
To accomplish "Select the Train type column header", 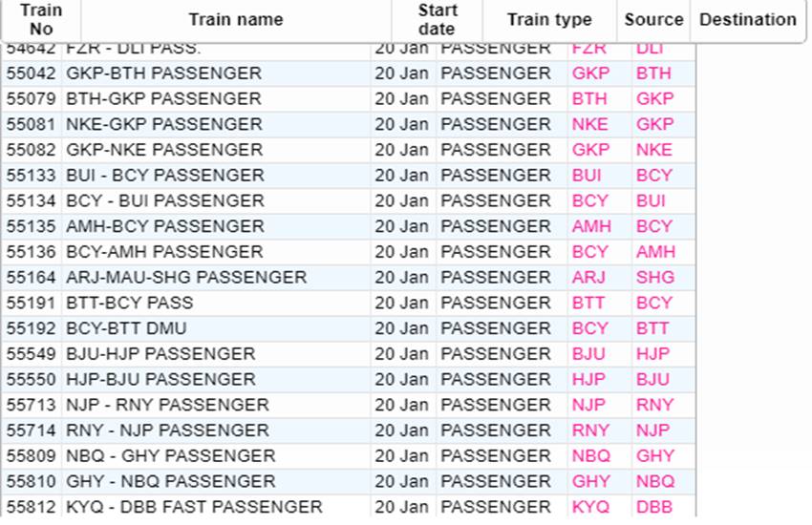I will point(549,20).
